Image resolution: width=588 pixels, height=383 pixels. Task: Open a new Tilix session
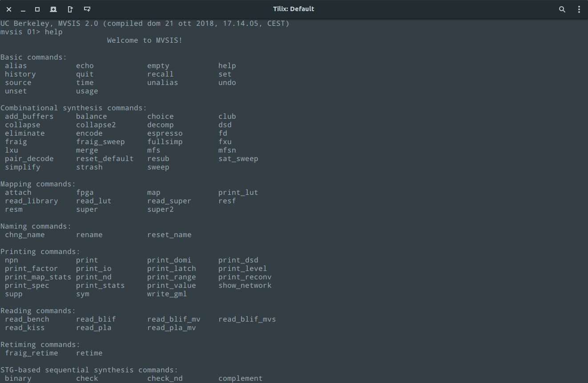tap(53, 9)
